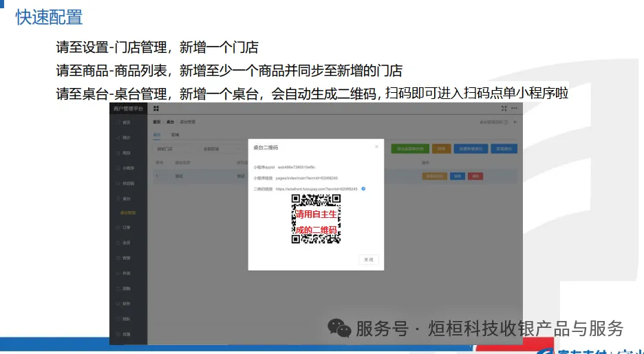Click the 桌台管理 breadcrumb text
This screenshot has width=644, height=354.
(x=188, y=122)
